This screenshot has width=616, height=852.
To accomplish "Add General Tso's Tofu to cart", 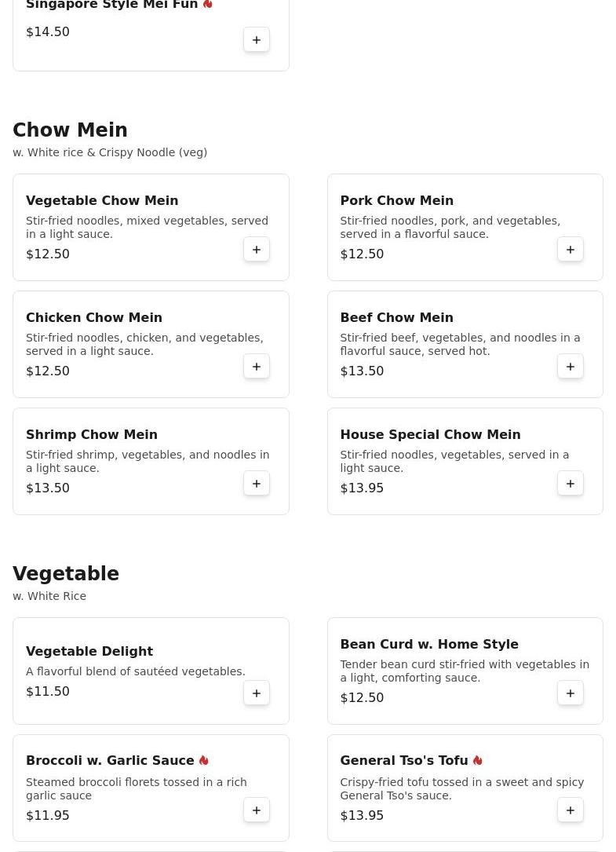I will pos(570,810).
